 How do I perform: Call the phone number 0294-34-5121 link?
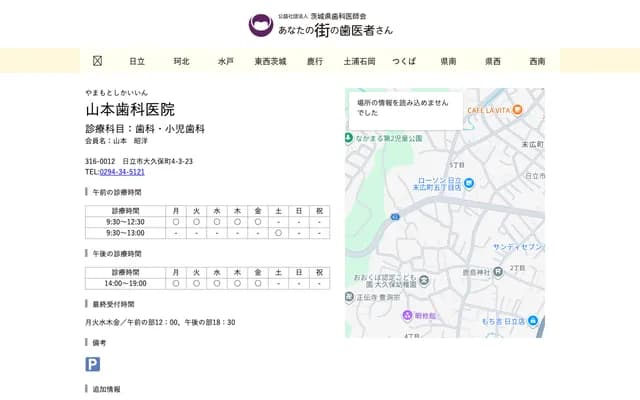coord(121,172)
